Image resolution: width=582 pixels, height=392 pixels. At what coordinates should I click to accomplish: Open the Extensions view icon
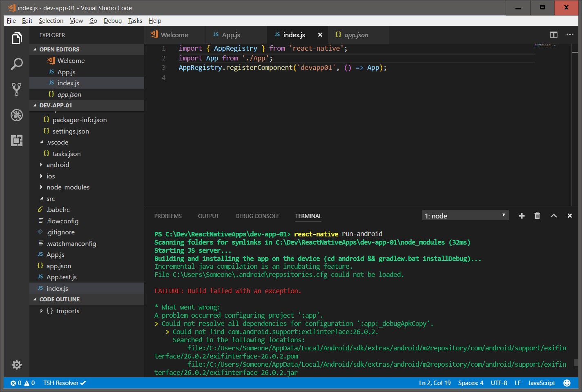pos(17,140)
